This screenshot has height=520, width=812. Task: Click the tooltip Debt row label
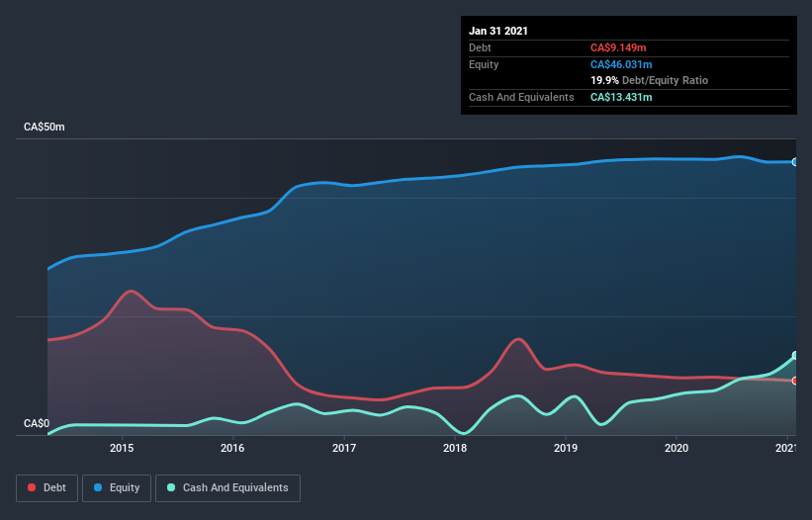(480, 47)
